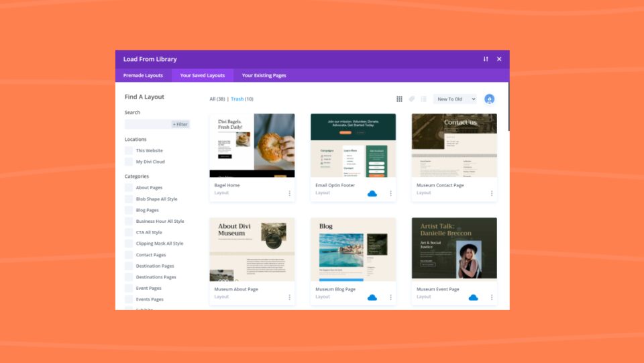Open Email Optin Footer thumbnail

(354, 146)
